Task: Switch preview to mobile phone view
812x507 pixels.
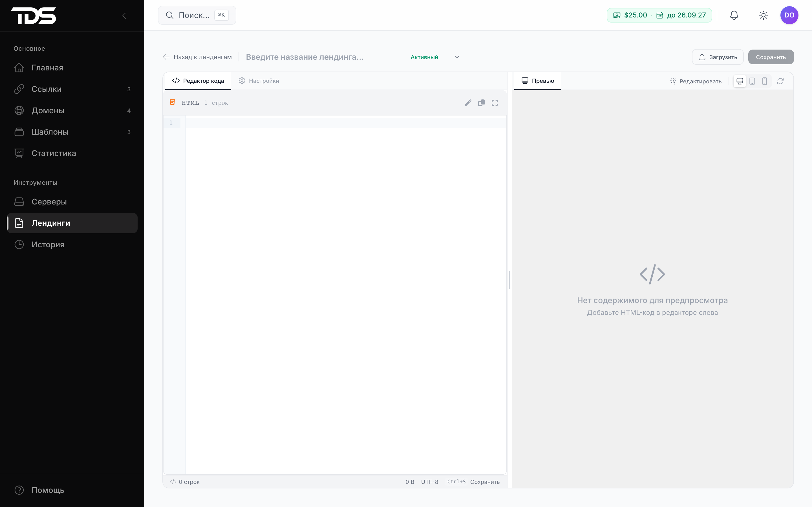Action: tap(765, 81)
